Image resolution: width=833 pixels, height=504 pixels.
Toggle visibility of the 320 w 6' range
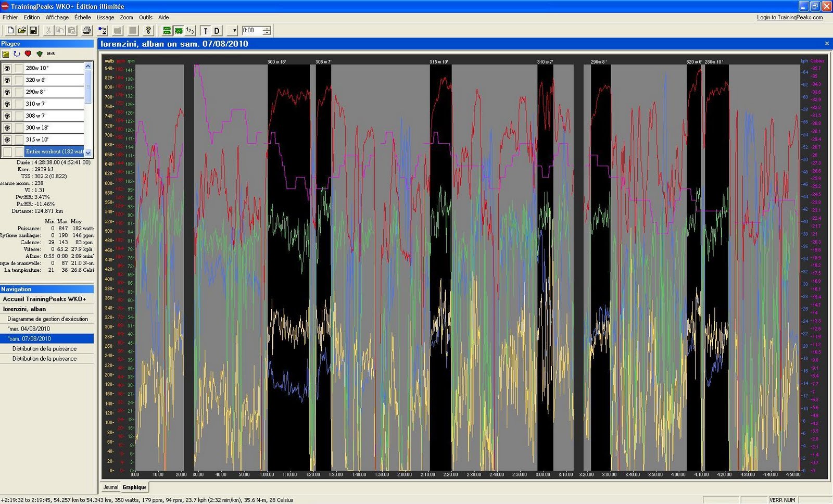click(x=7, y=80)
